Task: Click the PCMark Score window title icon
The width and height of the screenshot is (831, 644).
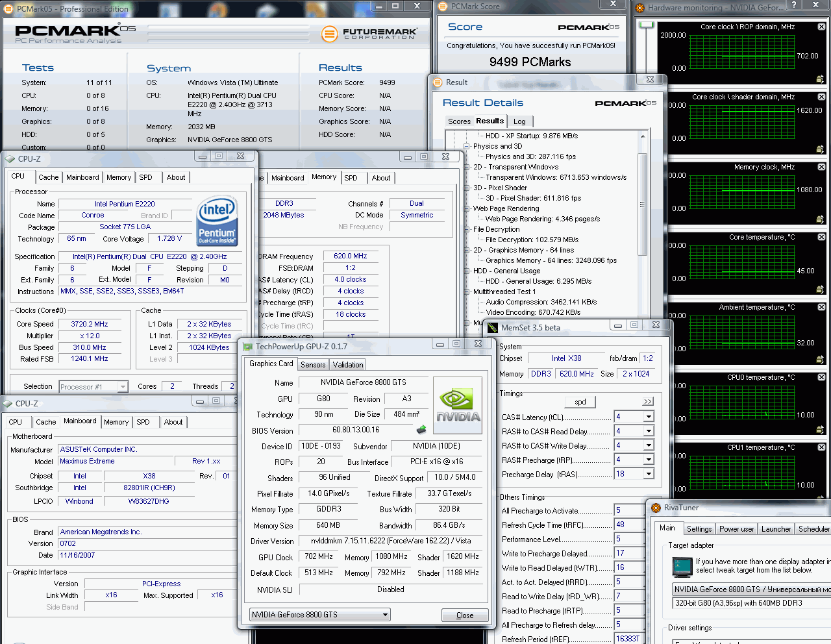Action: coord(443,6)
